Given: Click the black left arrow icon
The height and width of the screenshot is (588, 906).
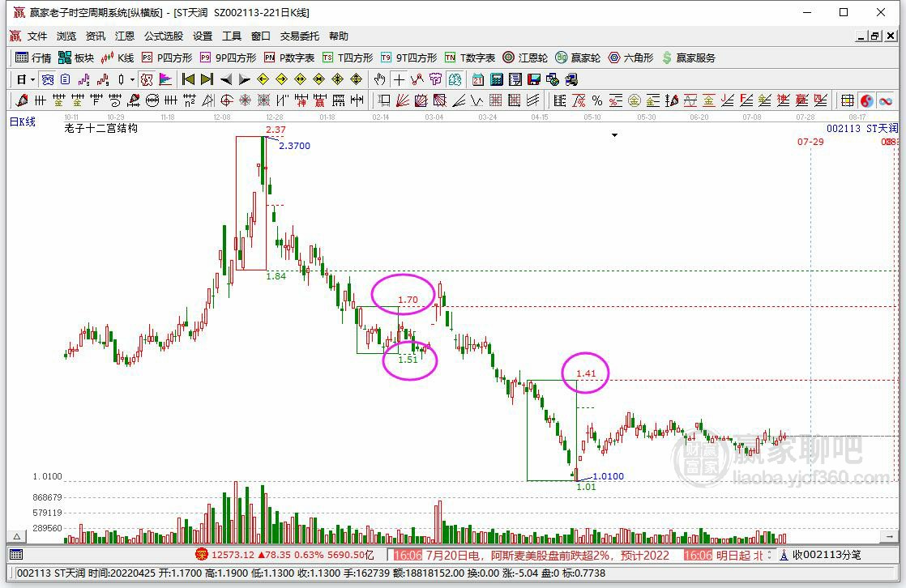Looking at the screenshot, I should (x=226, y=79).
